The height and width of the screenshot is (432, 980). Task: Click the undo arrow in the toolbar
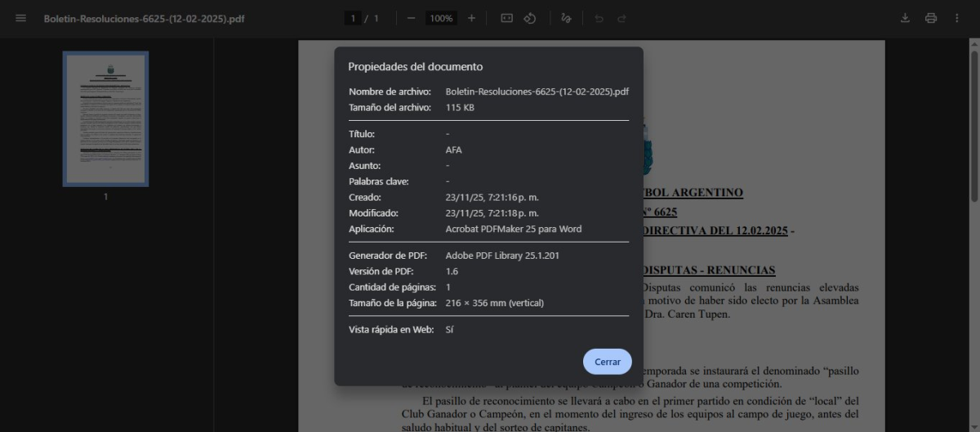pos(599,18)
